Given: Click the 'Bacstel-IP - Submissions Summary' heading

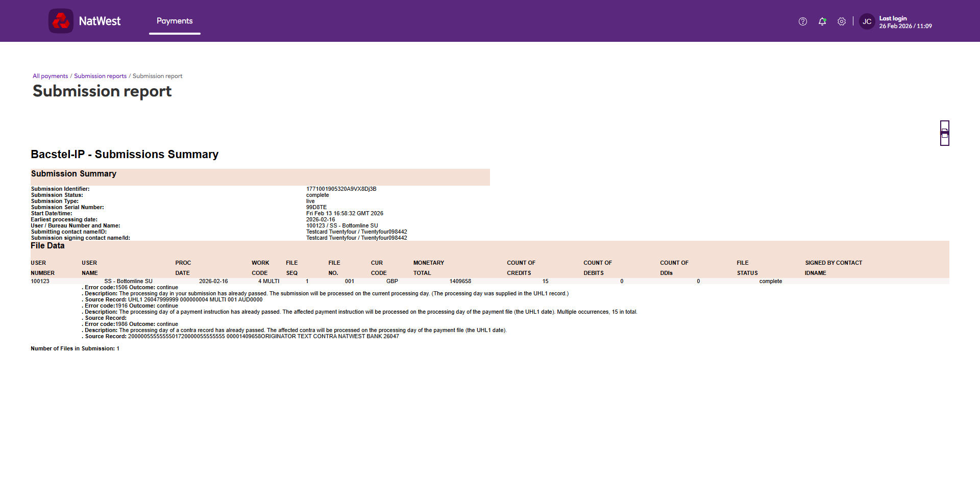Looking at the screenshot, I should point(125,154).
